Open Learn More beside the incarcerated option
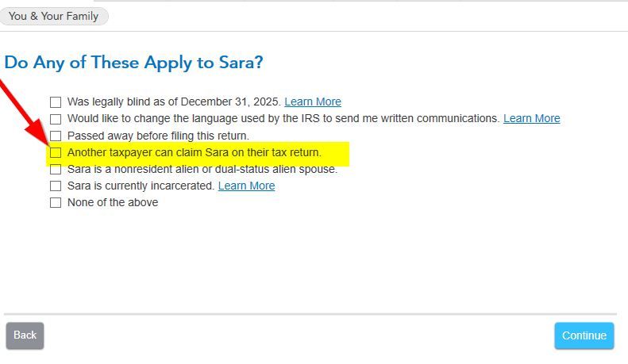 point(246,186)
